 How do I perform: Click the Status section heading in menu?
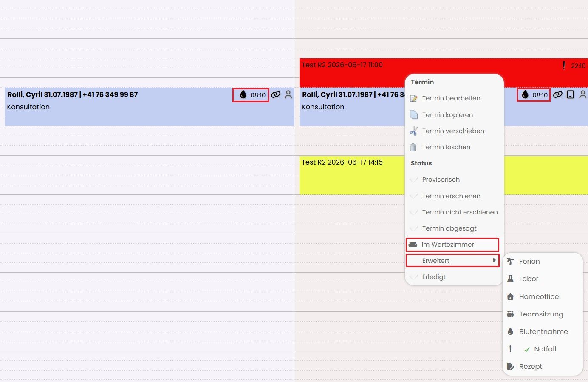[x=421, y=163]
